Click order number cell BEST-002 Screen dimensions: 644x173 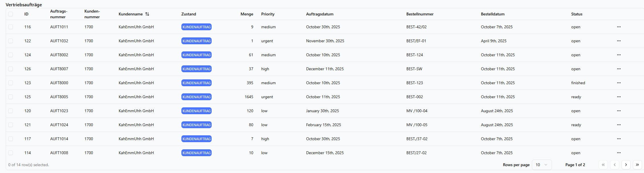click(x=414, y=97)
